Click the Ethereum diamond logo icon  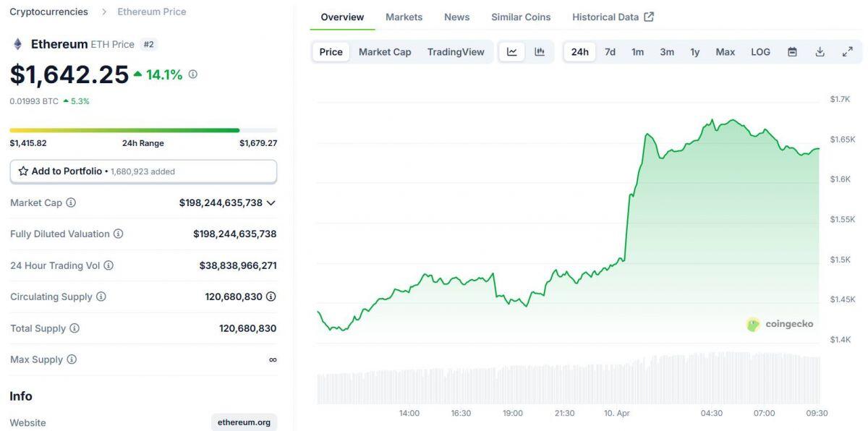17,44
